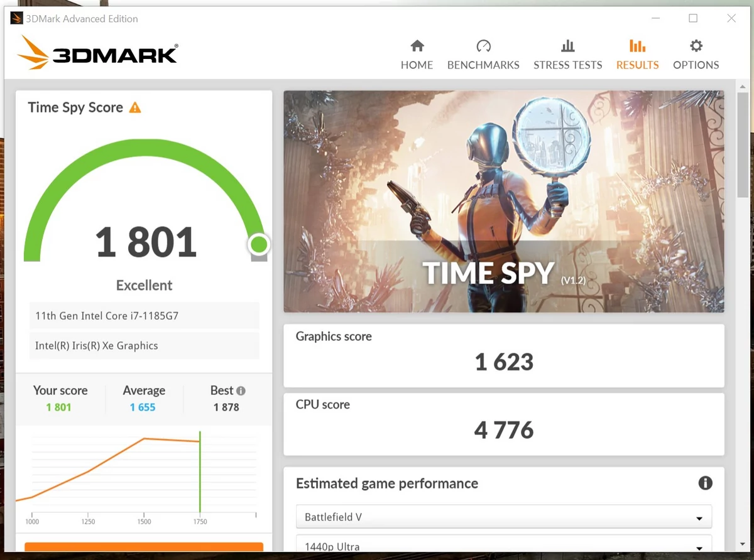
Task: Expand the 1440p Ultra preset dropdown
Action: pyautogui.click(x=504, y=544)
